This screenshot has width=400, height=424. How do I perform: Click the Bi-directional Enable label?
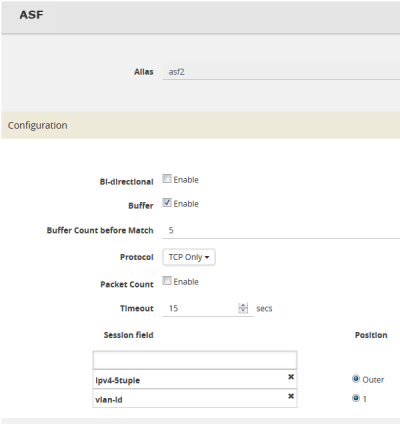tap(186, 180)
